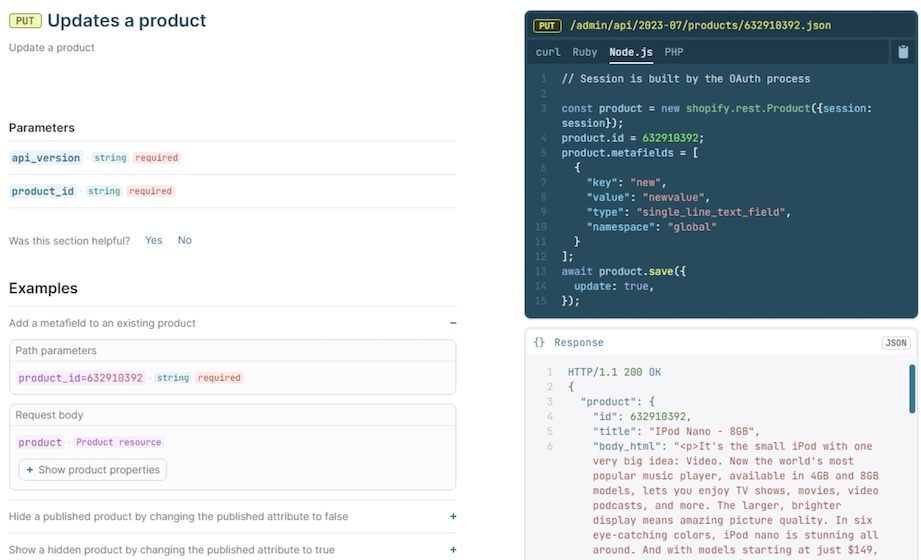This screenshot has width=921, height=560.
Task: Expand Show a hidden product example
Action: [x=453, y=550]
